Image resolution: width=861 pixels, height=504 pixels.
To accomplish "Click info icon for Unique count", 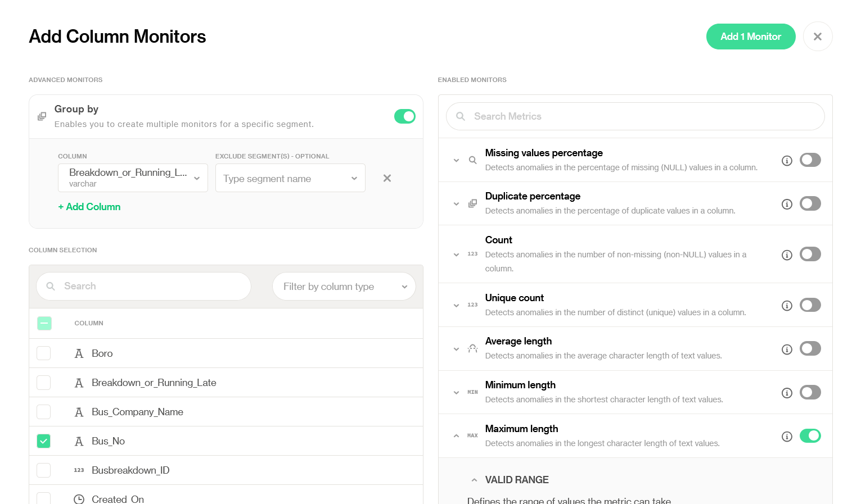I will coord(787,306).
